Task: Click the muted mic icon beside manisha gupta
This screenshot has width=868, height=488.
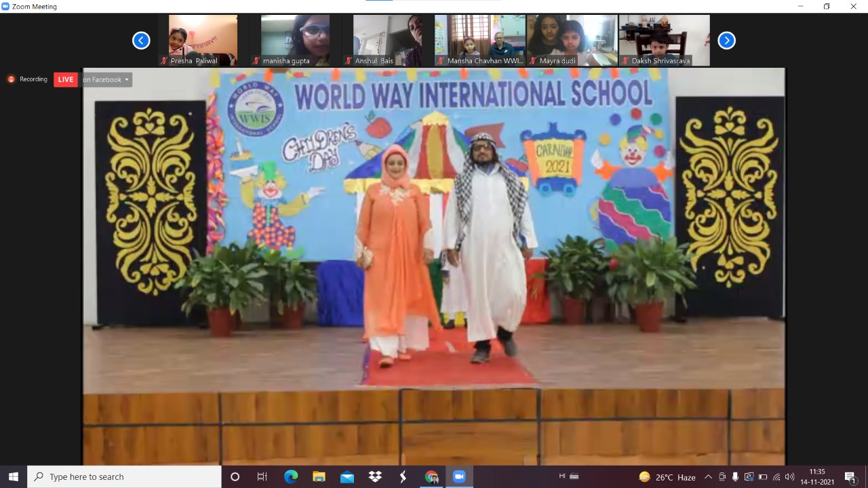Action: click(x=256, y=61)
